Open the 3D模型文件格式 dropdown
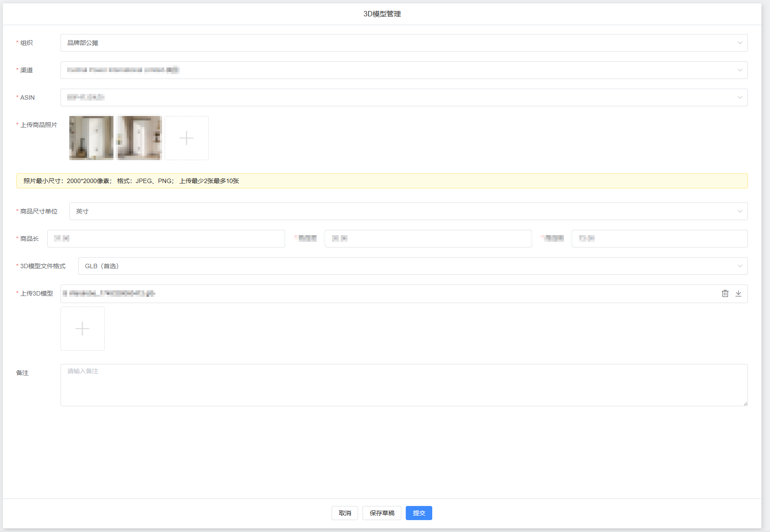Image resolution: width=770 pixels, height=532 pixels. (412, 266)
